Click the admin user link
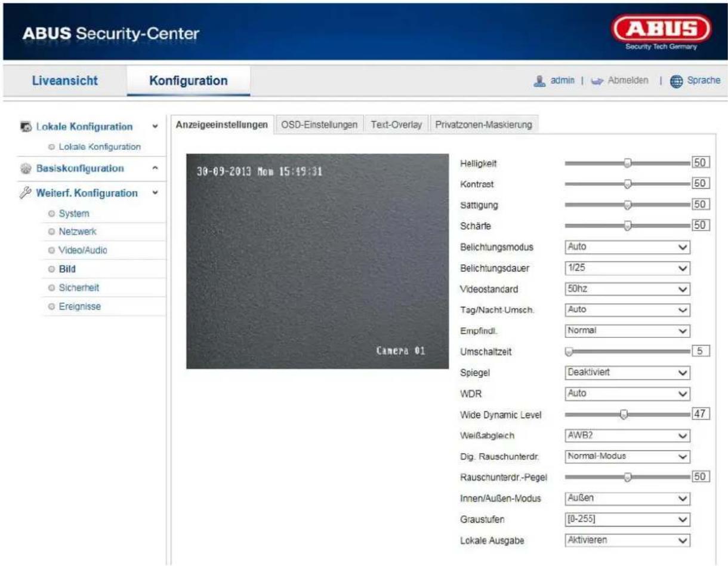 562,81
